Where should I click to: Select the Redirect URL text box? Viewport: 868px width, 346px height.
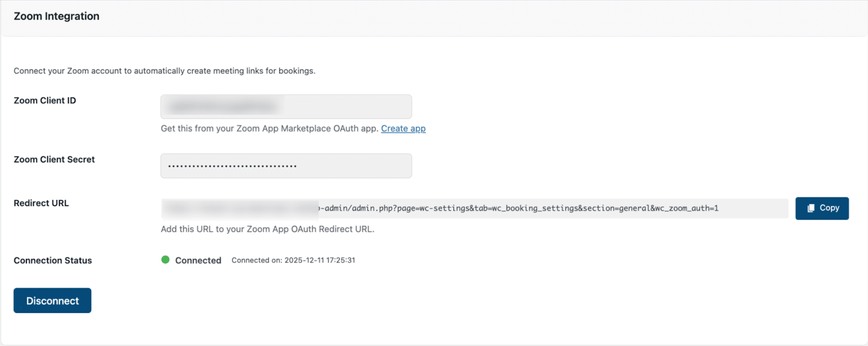[x=475, y=208]
